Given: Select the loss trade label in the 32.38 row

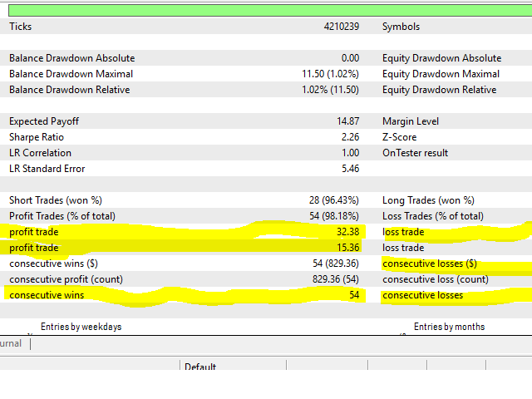Looking at the screenshot, I should coord(403,232).
